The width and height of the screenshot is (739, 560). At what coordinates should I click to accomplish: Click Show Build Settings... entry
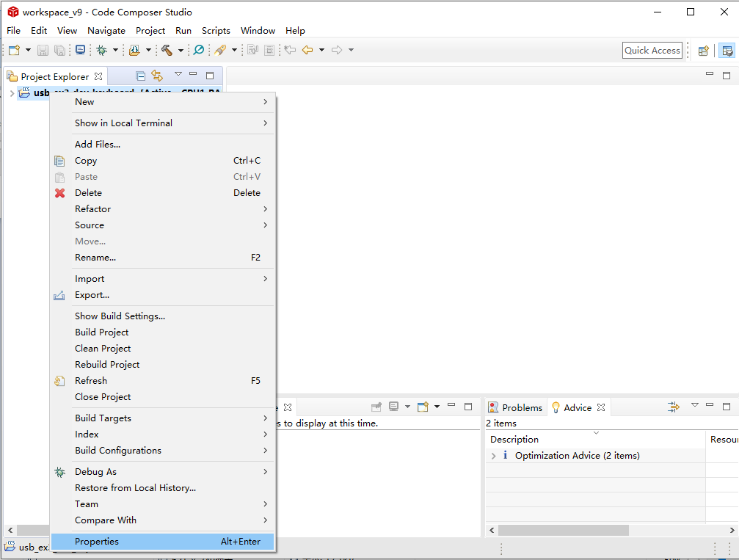(163, 316)
